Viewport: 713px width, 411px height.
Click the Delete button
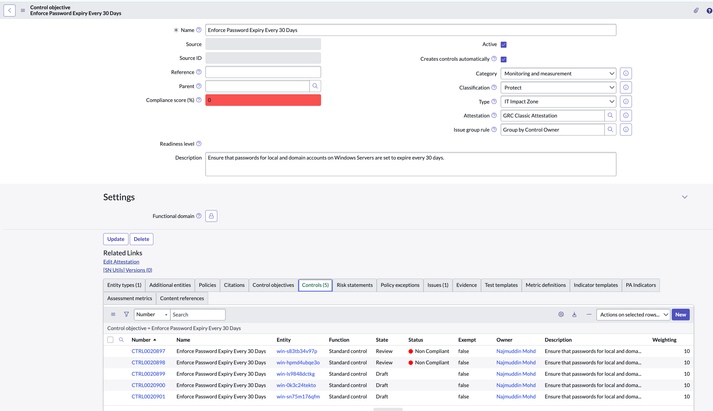point(141,239)
